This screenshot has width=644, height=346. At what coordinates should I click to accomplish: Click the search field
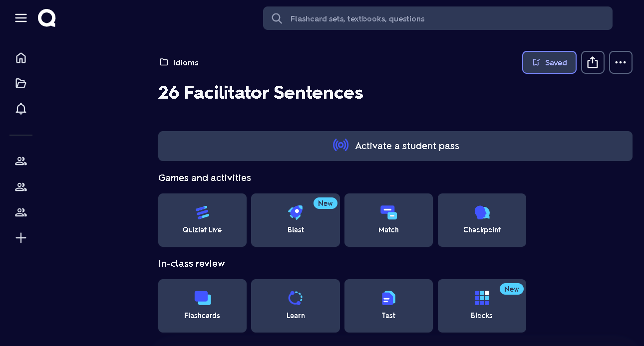point(437,18)
